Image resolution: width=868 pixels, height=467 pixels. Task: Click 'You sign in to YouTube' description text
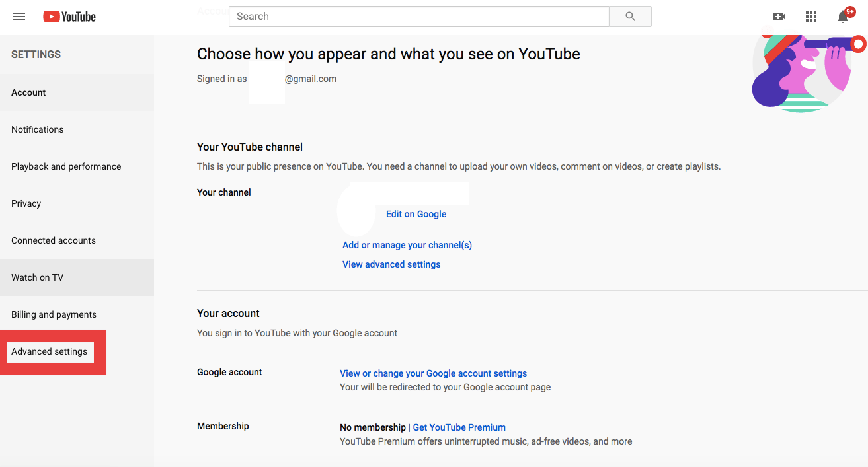(x=297, y=333)
